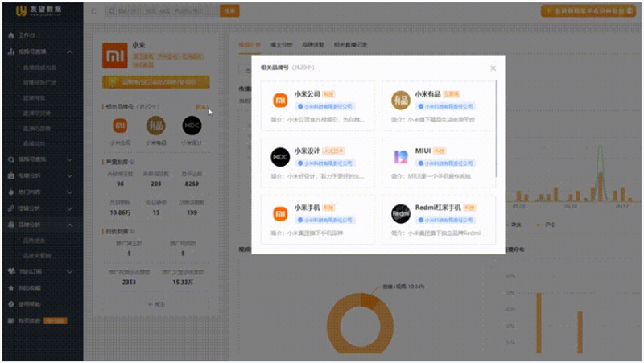
Task: Click the 小米设计 account name
Action: [307, 151]
